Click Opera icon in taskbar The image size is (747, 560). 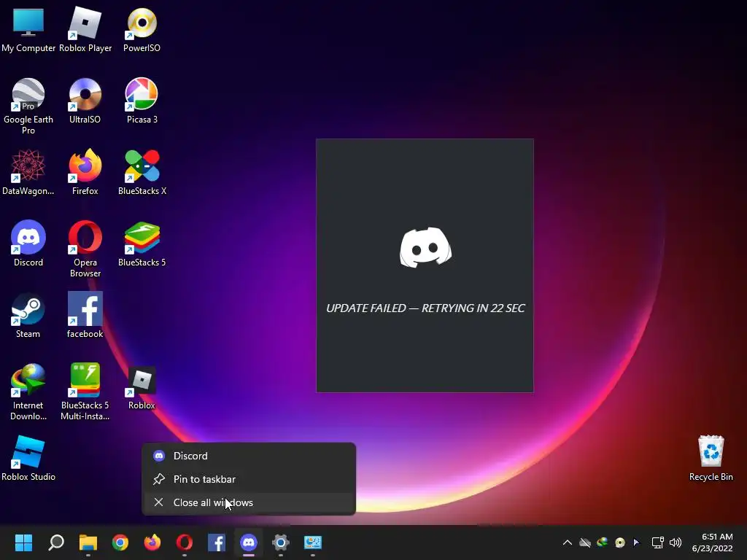pos(185,542)
